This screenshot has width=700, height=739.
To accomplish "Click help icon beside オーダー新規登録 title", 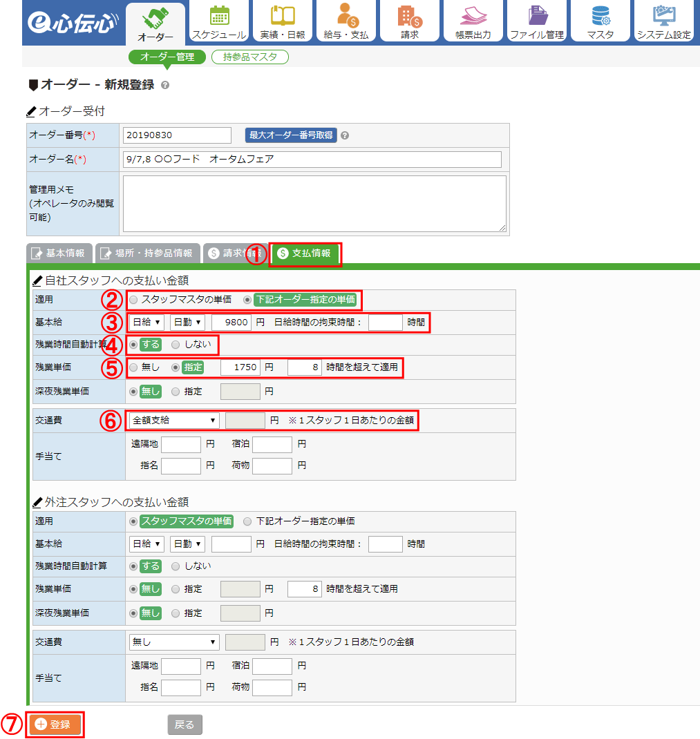I will (165, 86).
